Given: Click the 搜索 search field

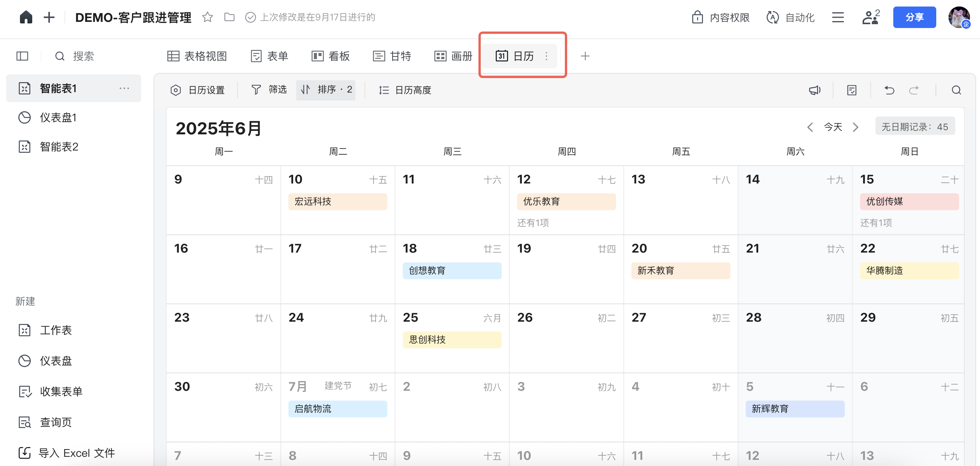Looking at the screenshot, I should 83,56.
